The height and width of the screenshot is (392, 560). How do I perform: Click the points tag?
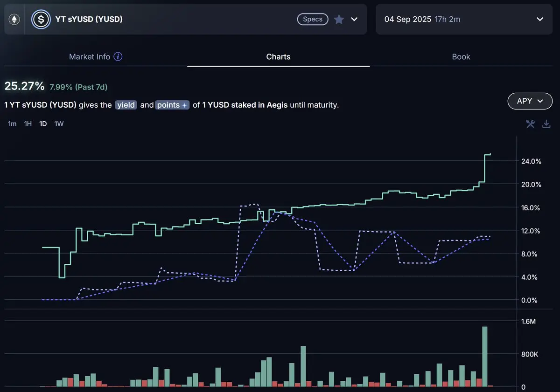pyautogui.click(x=172, y=105)
